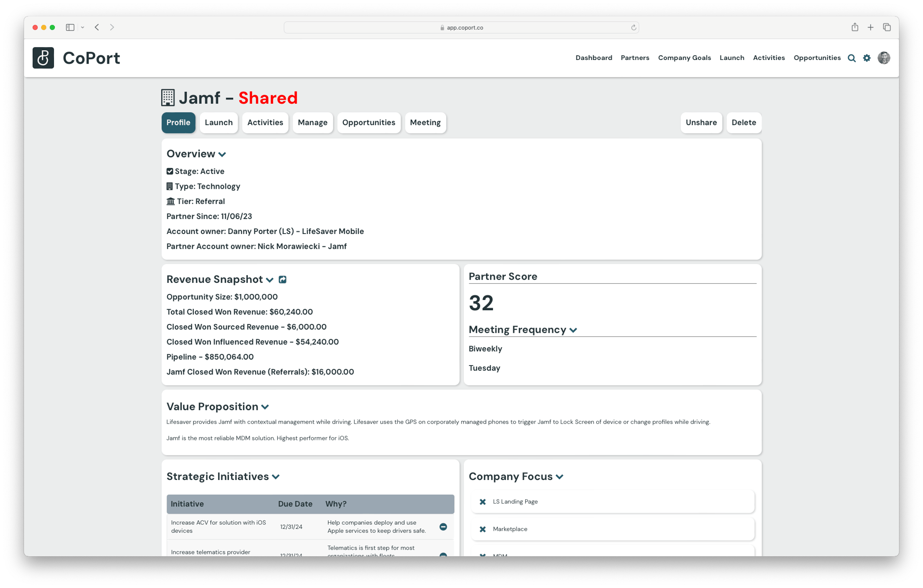Screen dimensions: 923x588
Task: Click the browser share icon
Action: [855, 27]
